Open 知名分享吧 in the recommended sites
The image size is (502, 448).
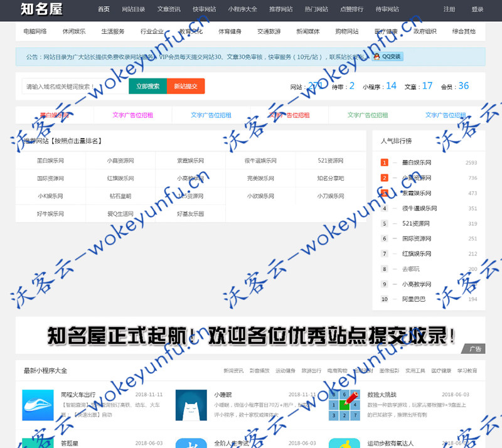[331, 178]
